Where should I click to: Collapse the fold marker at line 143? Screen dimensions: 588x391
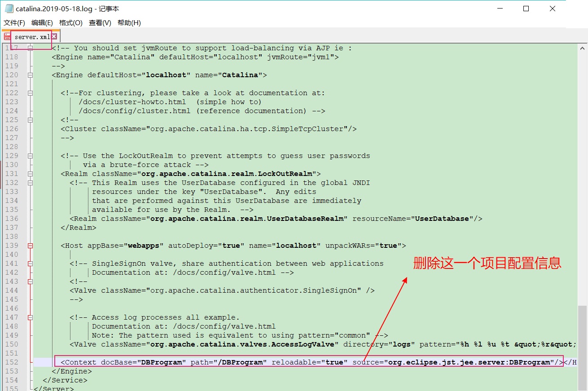point(30,281)
